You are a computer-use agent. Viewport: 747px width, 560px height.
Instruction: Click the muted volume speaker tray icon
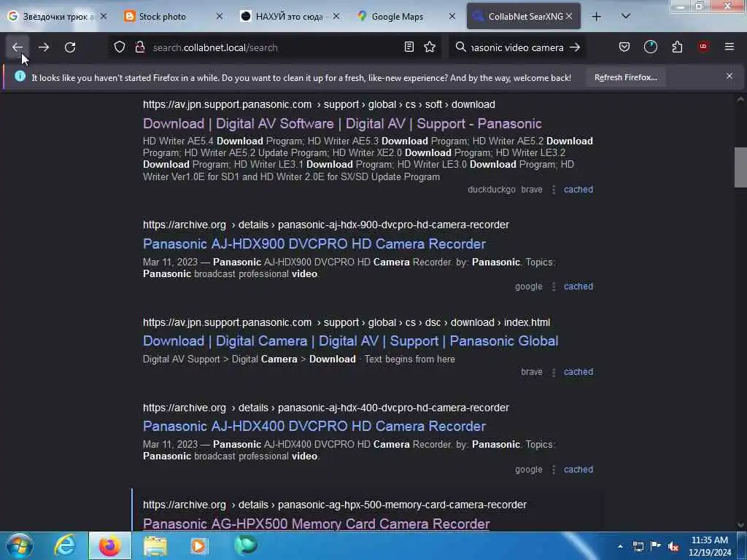(x=673, y=547)
